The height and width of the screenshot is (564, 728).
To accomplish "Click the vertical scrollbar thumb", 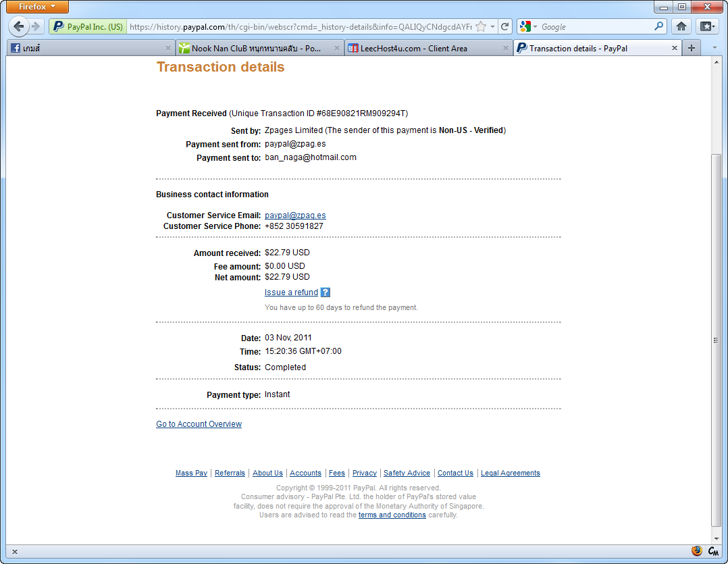I will 716,340.
